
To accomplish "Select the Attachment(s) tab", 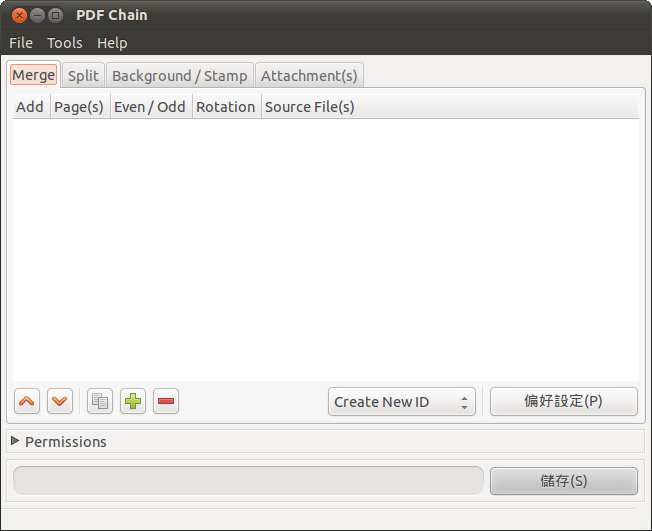I will coord(309,76).
